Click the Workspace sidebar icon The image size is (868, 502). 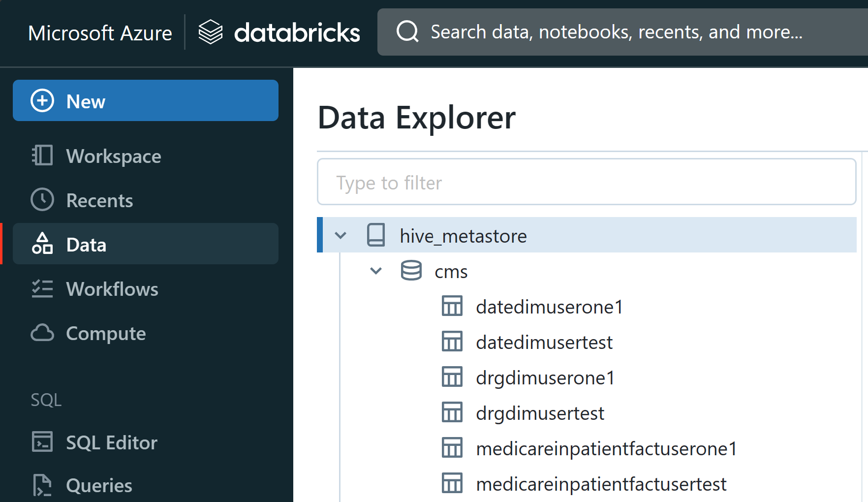[x=42, y=156]
